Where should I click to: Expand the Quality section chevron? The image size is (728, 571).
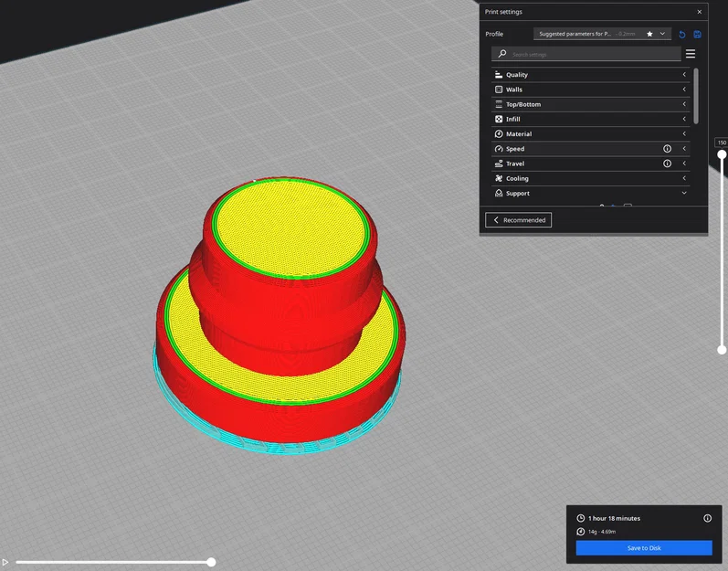[x=684, y=75]
